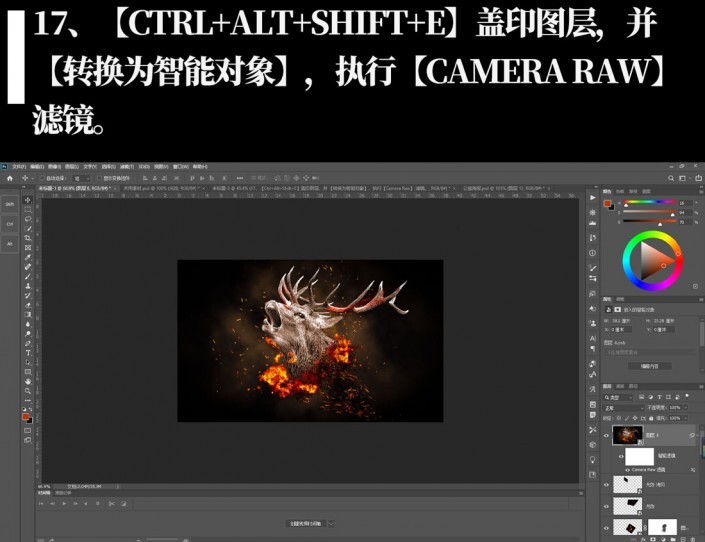
Task: Toggle layer filtering switch on/off
Action: coord(687,397)
